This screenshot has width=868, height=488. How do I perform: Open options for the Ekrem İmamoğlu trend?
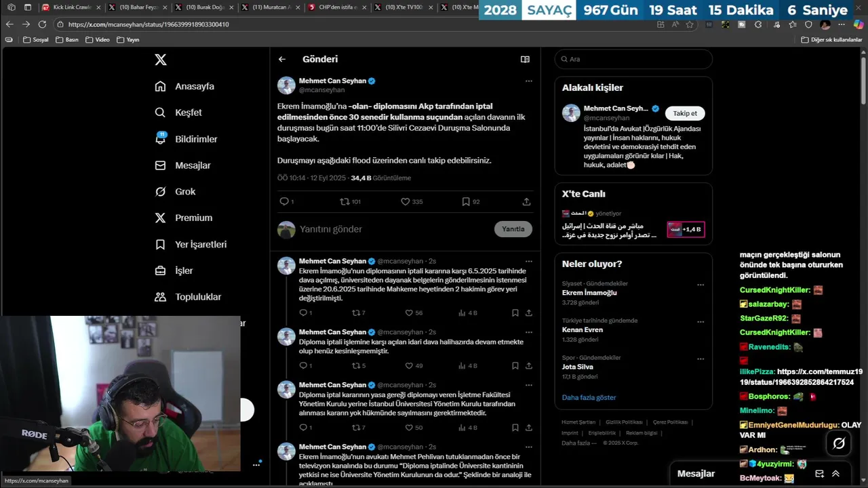(x=701, y=285)
